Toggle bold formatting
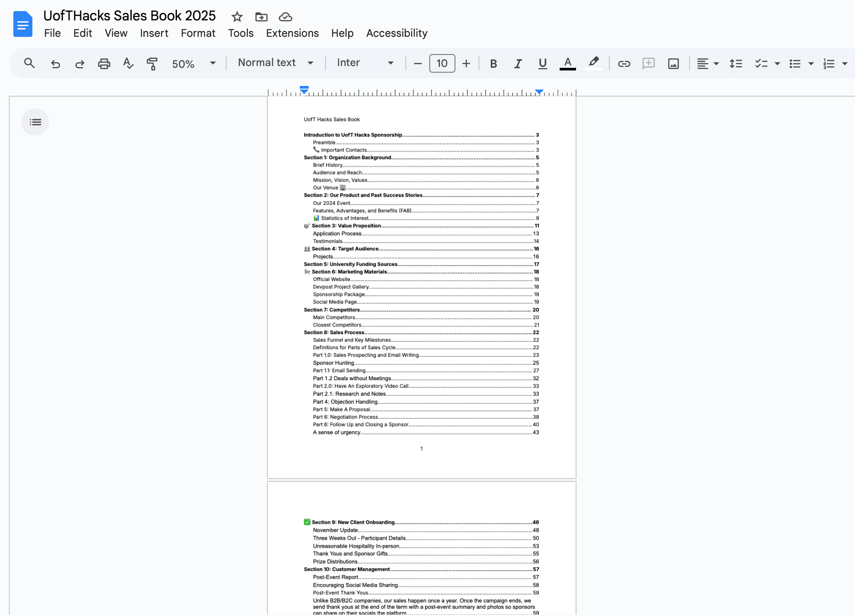The width and height of the screenshot is (855, 616). (493, 63)
